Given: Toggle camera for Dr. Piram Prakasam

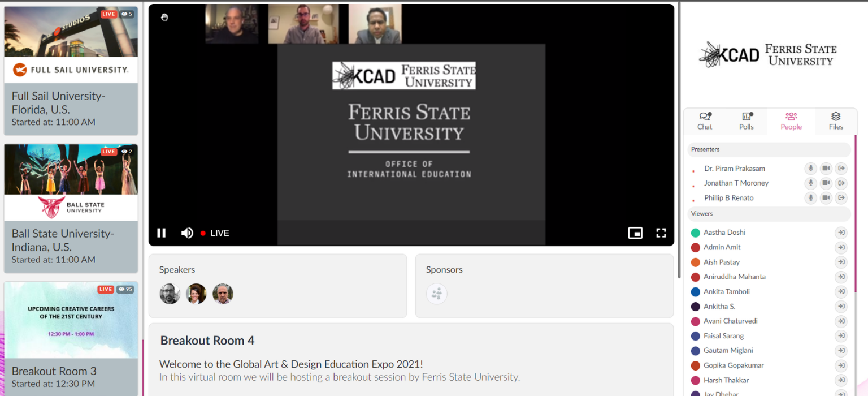Looking at the screenshot, I should click(x=826, y=168).
